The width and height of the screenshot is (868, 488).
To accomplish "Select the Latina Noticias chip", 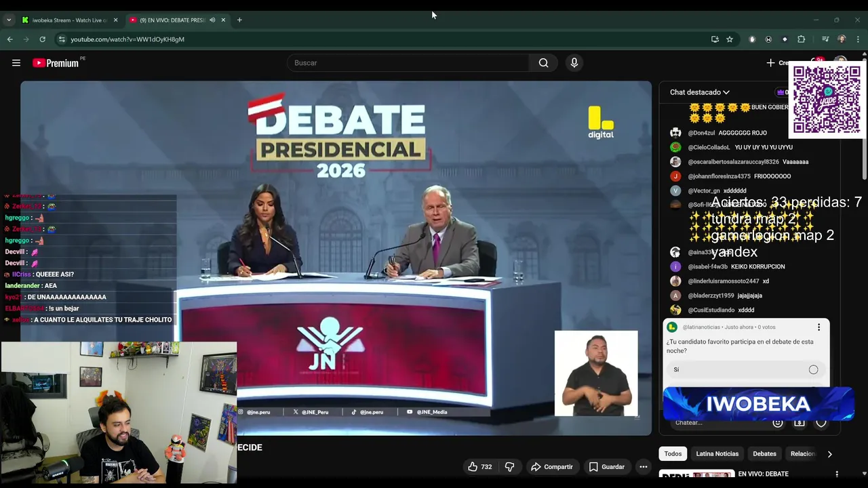I will point(717,454).
